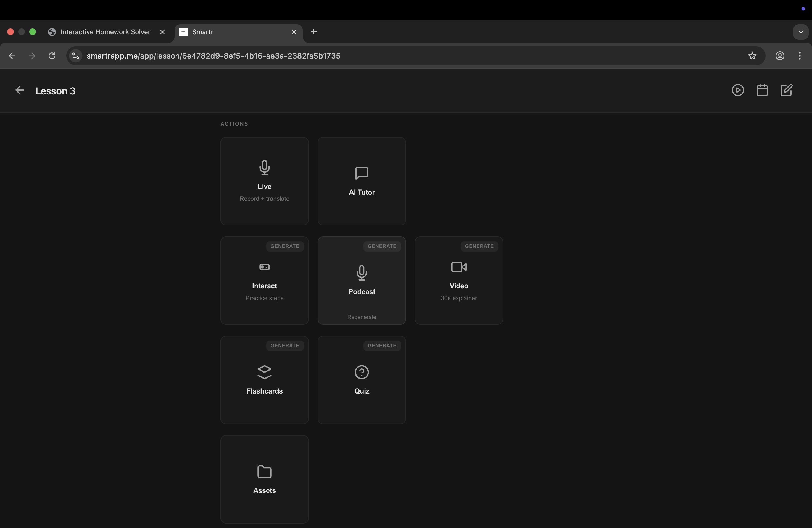Open the calendar icon in header
The image size is (812, 528).
(762, 90)
